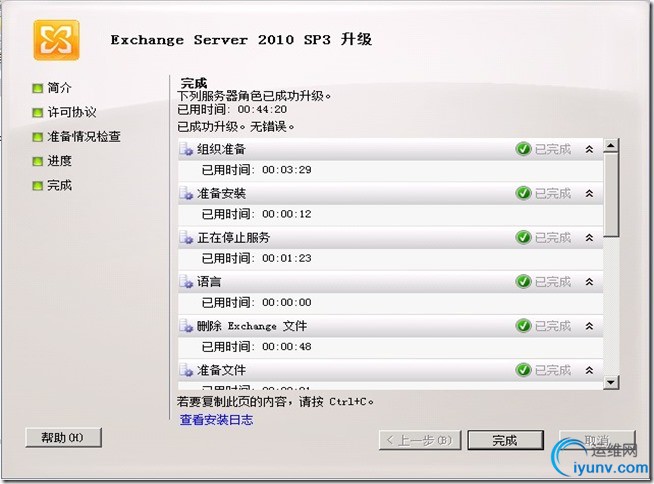Click the 帮助(H) button
This screenshot has height=484, width=654.
63,438
